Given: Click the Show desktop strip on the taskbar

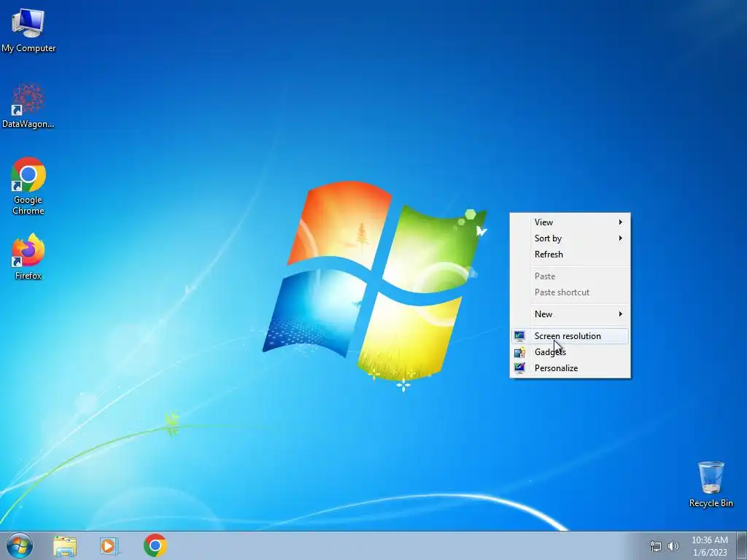Looking at the screenshot, I should coord(742,545).
